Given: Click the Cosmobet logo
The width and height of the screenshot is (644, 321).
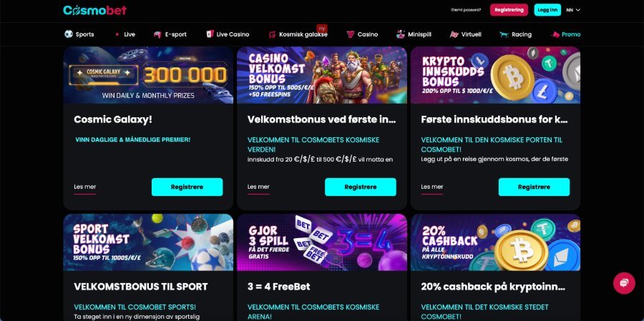Looking at the screenshot, I should [95, 10].
